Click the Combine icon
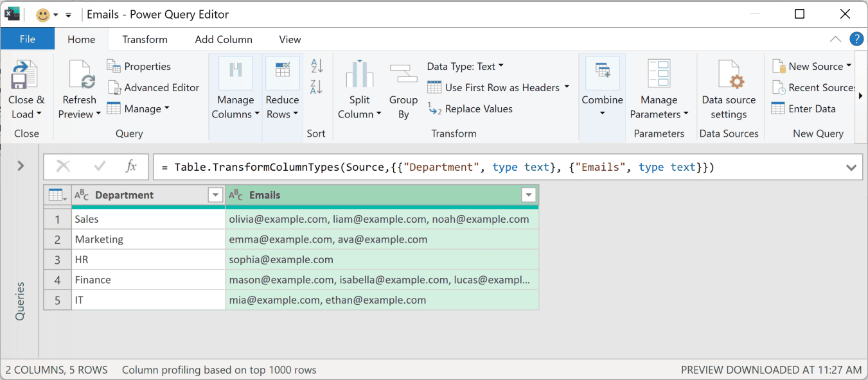Screen dimensions: 868x380 [x=602, y=72]
